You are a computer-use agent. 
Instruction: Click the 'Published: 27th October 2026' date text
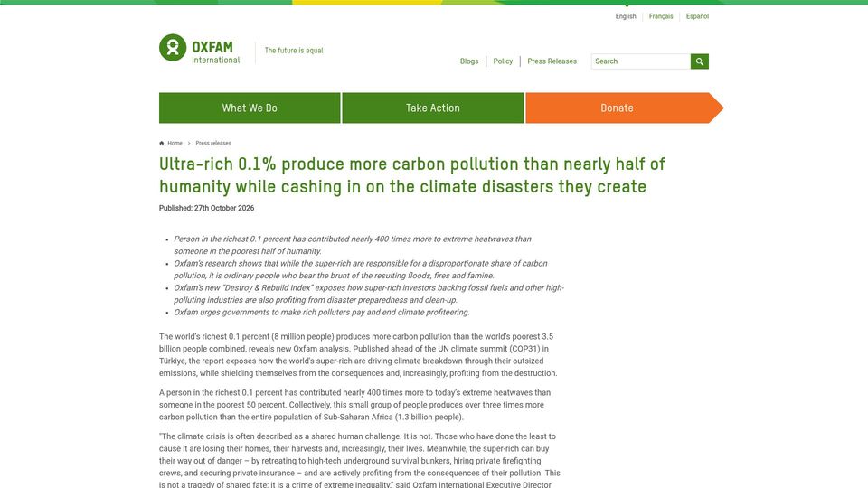[206, 209]
